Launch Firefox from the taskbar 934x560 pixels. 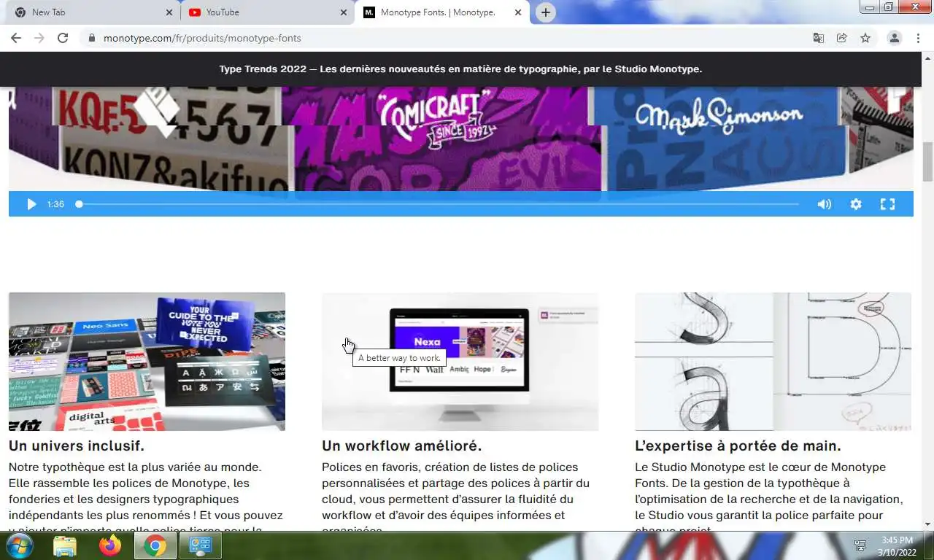[110, 545]
